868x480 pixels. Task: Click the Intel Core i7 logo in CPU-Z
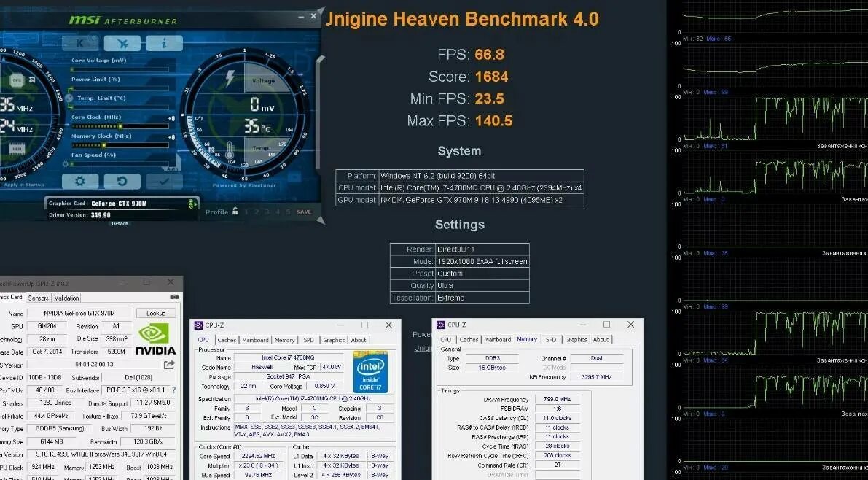370,371
